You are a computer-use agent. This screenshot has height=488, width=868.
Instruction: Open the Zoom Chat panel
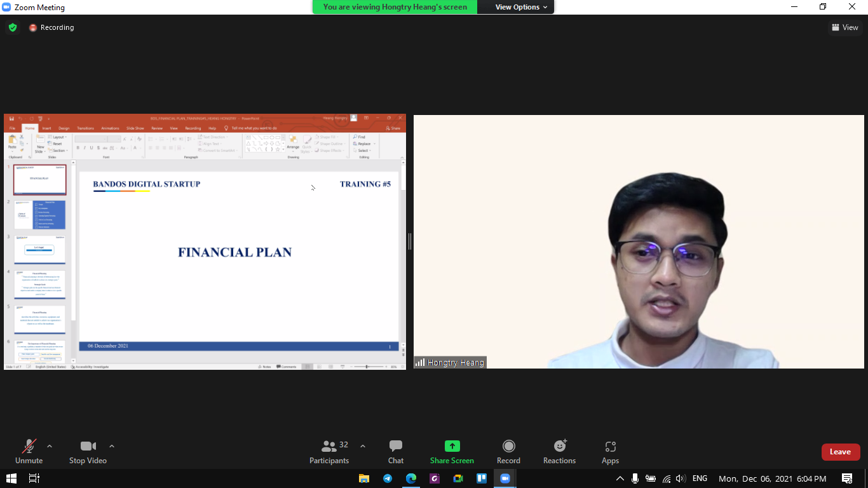click(396, 452)
